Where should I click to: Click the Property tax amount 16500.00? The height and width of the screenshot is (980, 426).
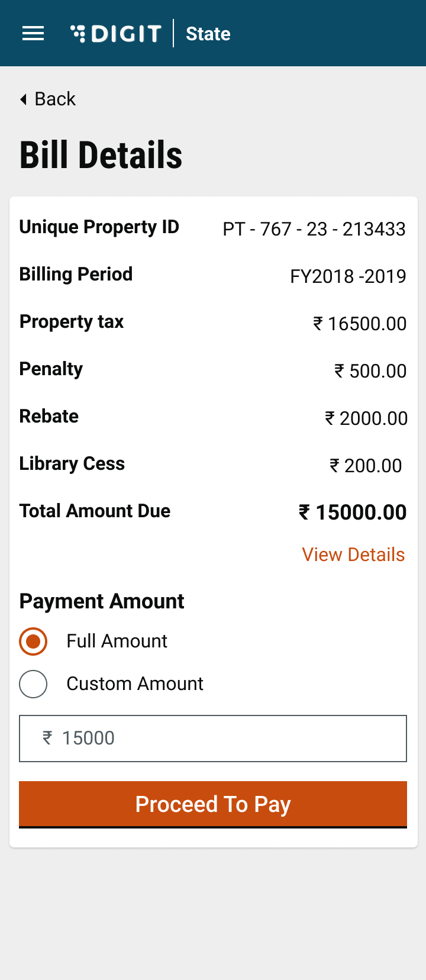tap(360, 324)
